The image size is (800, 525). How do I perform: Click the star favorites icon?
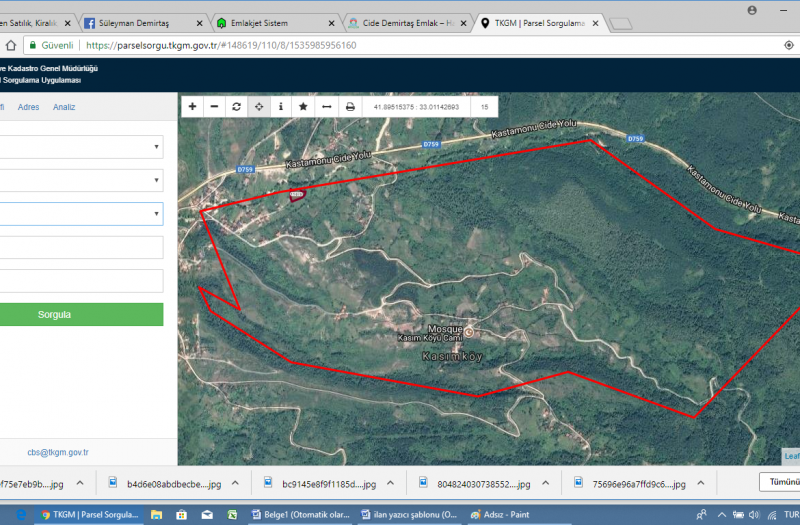(x=303, y=106)
